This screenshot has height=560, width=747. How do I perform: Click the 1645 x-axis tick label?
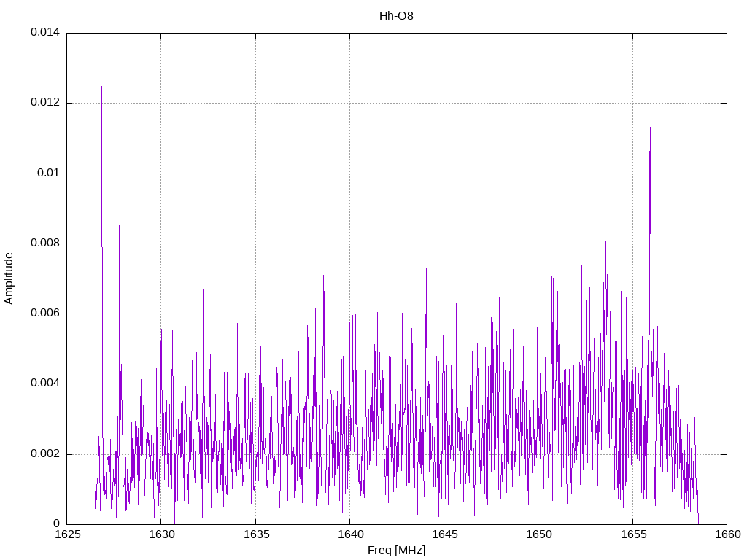tap(444, 535)
